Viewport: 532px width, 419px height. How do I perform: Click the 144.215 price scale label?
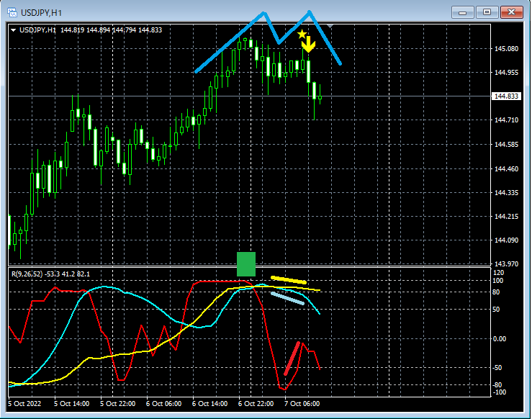pyautogui.click(x=506, y=216)
